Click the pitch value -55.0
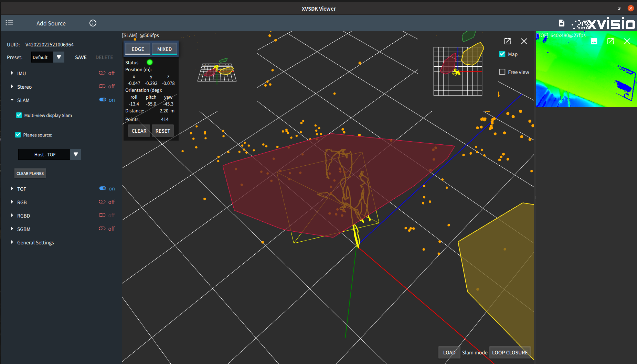This screenshot has width=637, height=364. 151,104
